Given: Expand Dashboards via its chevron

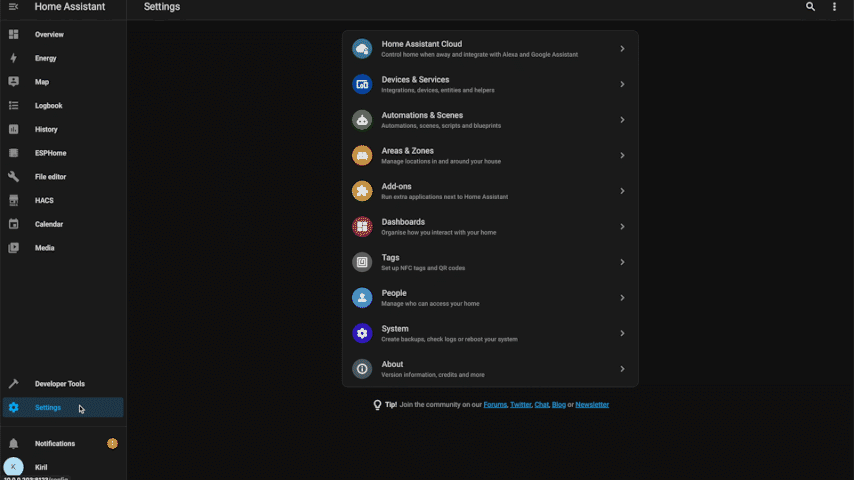Looking at the screenshot, I should tap(622, 227).
